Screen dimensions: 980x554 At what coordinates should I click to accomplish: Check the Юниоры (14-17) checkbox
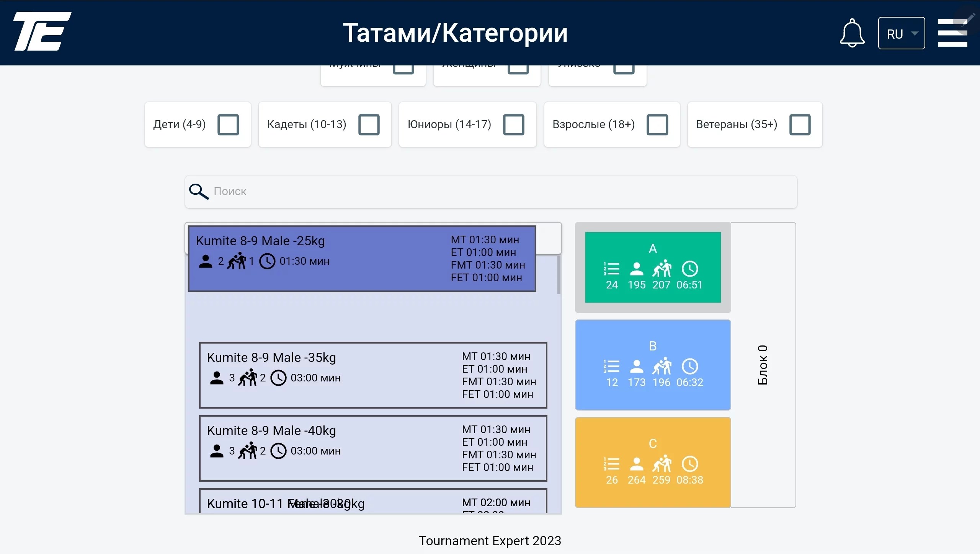tap(514, 125)
